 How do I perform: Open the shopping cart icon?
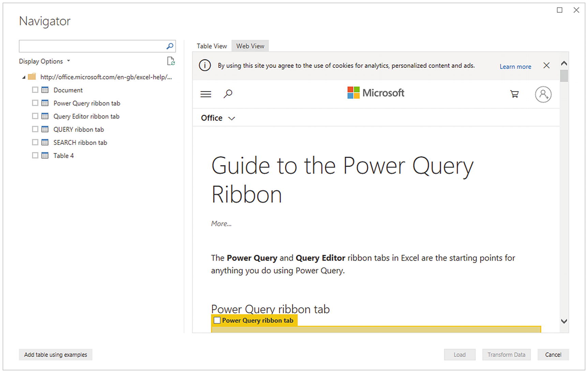point(514,94)
